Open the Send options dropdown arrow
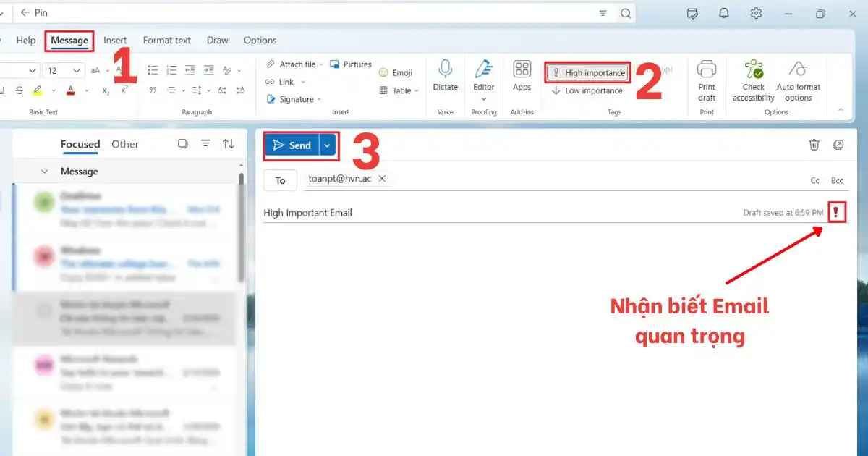This screenshot has width=868, height=456. (328, 145)
